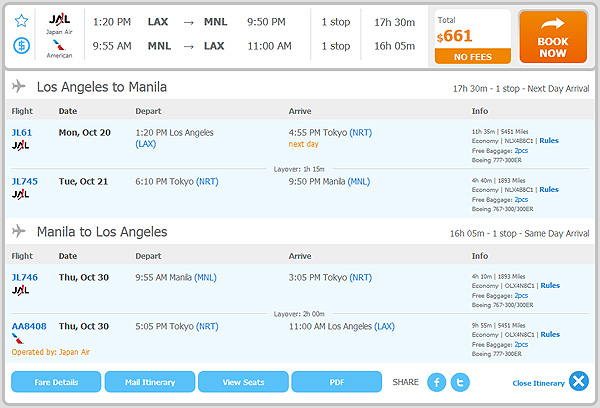This screenshot has height=408, width=600.
Task: Click 'Boeing 777-300ER' in JL61 info
Action: 497,160
